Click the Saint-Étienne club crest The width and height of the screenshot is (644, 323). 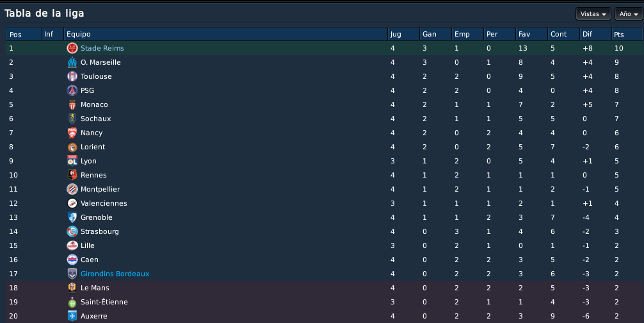72,302
